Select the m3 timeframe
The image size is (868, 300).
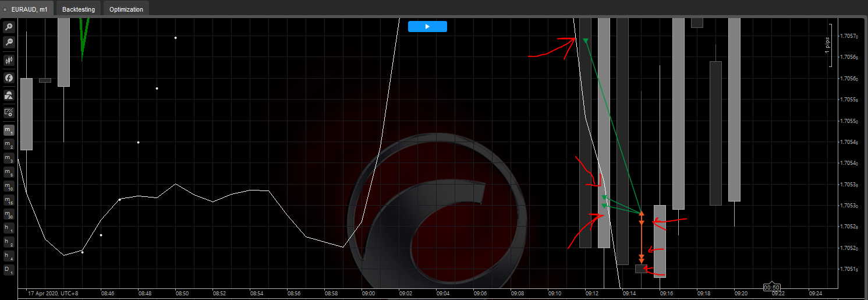pyautogui.click(x=9, y=158)
